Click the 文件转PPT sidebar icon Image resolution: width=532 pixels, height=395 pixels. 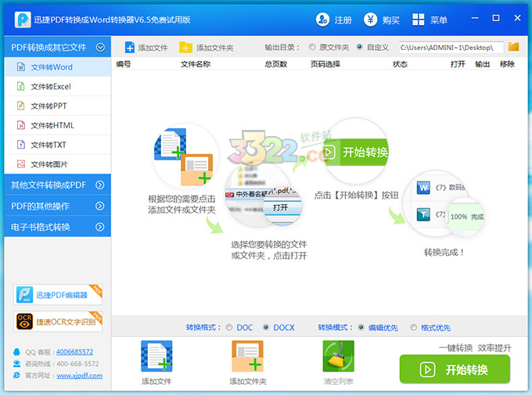(21, 106)
